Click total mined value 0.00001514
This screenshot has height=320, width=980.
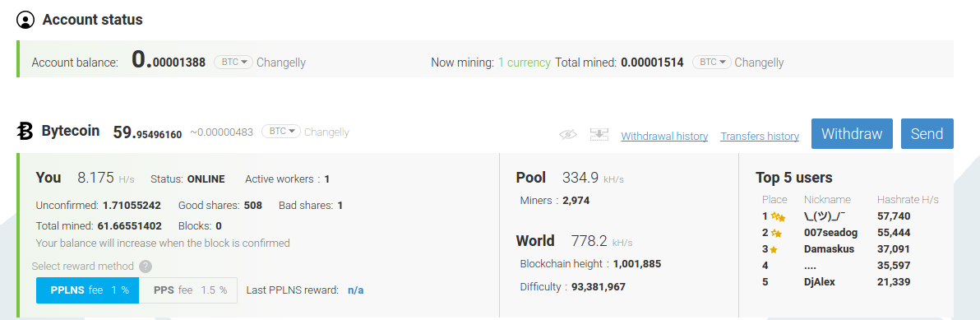(x=653, y=63)
